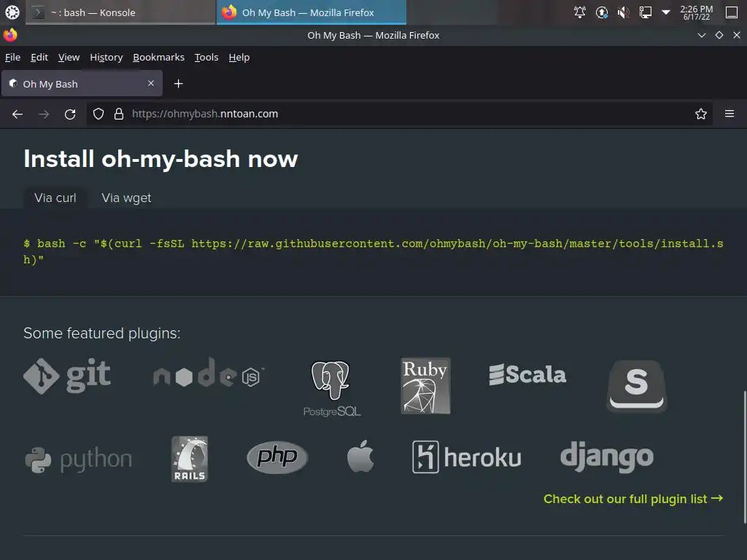This screenshot has height=560, width=747.
Task: Click the curl install command text
Action: click(x=373, y=252)
